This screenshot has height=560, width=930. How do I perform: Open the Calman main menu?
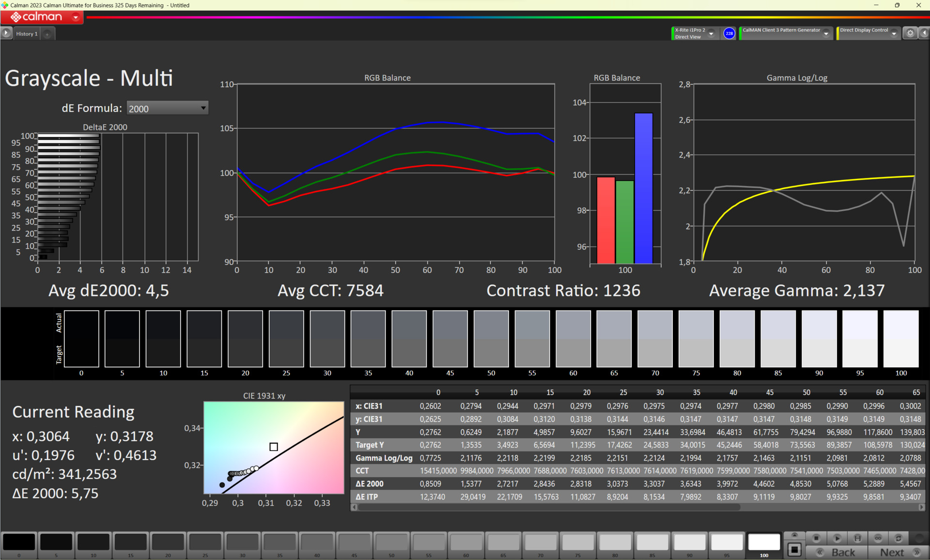[x=76, y=17]
